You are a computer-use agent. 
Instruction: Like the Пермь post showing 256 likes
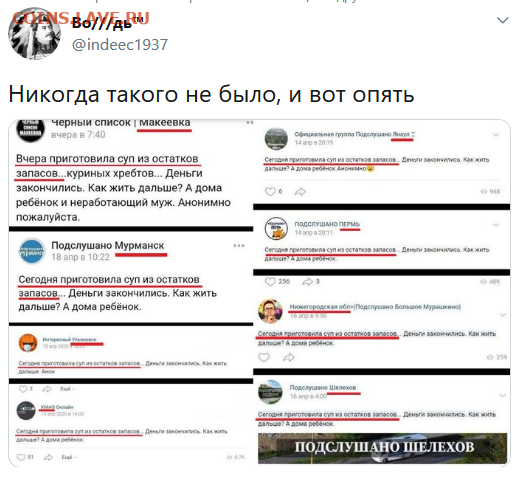click(x=270, y=282)
